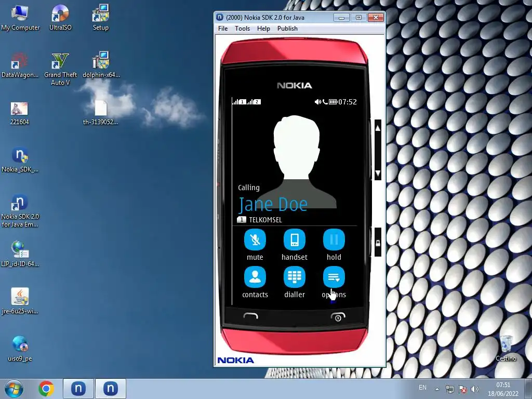Switch to first Nokia taskbar window
Image resolution: width=532 pixels, height=399 pixels.
(x=78, y=389)
